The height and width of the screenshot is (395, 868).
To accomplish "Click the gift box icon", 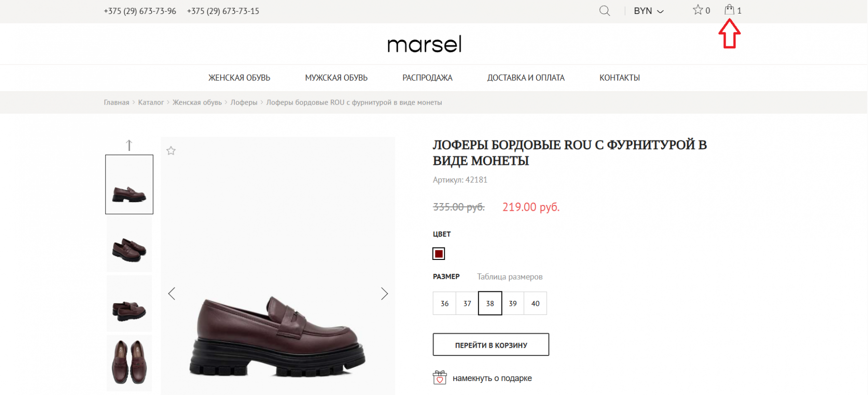I will 439,378.
